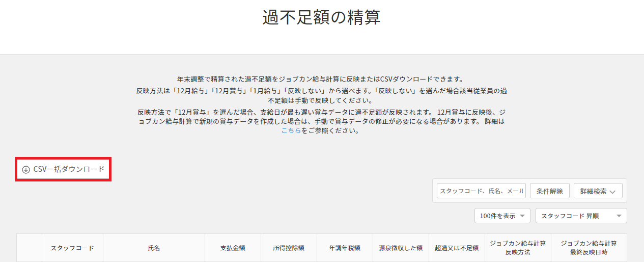Click the empty first table header cell

29,248
